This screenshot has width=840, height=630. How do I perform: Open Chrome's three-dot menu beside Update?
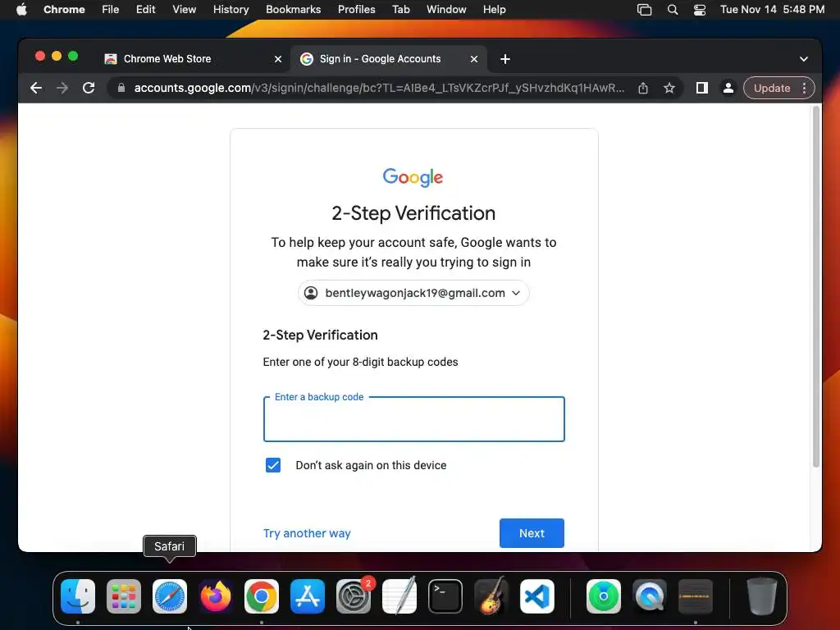click(x=804, y=88)
